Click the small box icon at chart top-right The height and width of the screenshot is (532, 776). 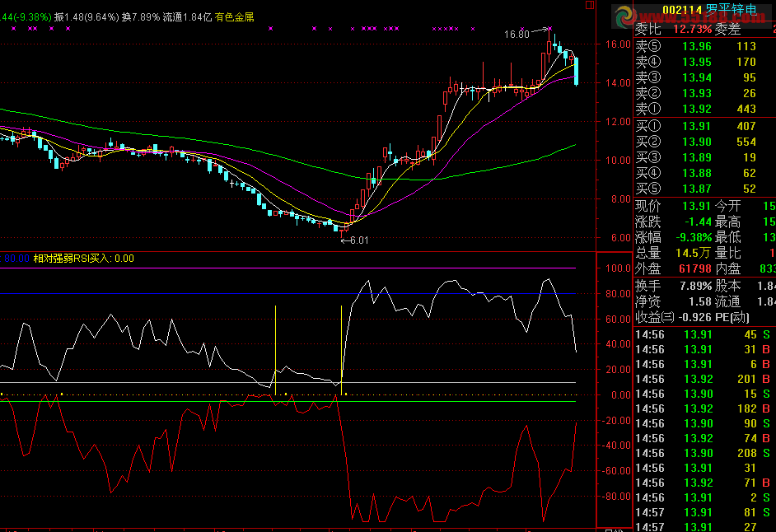(x=589, y=6)
